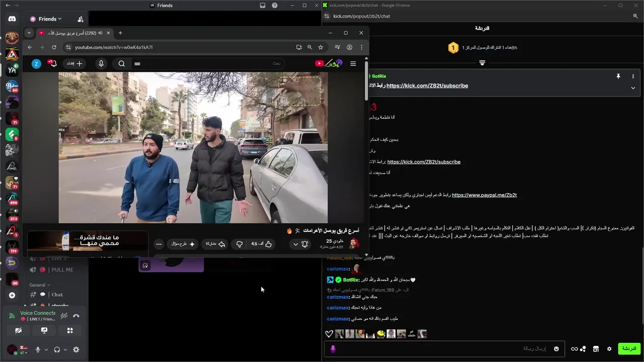
Task: Expand headphone output options arrow
Action: 65,349
